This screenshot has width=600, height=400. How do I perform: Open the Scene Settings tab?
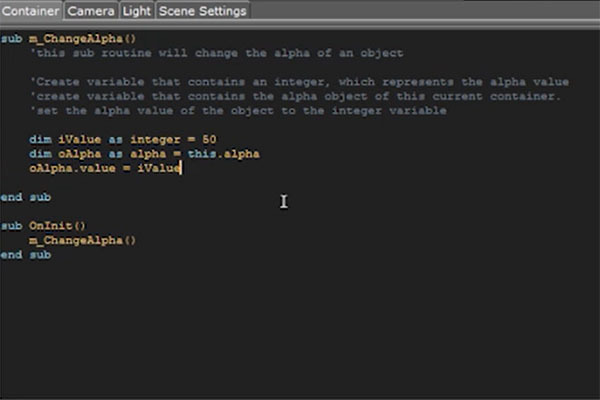201,11
